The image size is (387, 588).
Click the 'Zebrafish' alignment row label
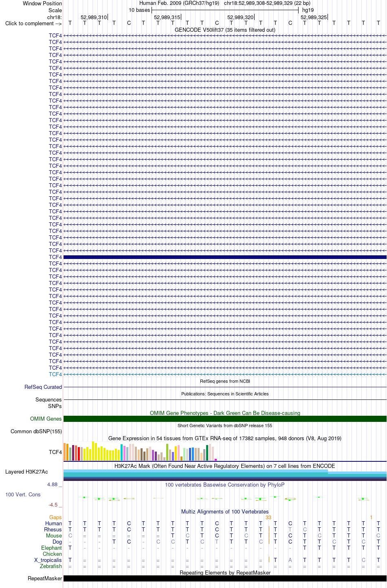click(51, 566)
